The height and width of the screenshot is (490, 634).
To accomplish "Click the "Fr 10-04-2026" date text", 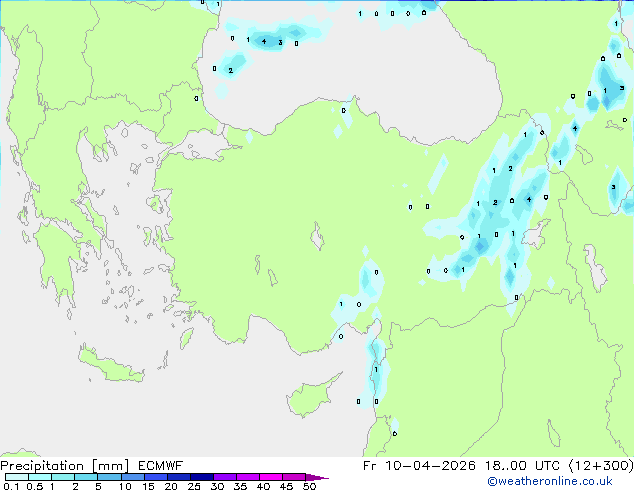I will click(419, 466).
